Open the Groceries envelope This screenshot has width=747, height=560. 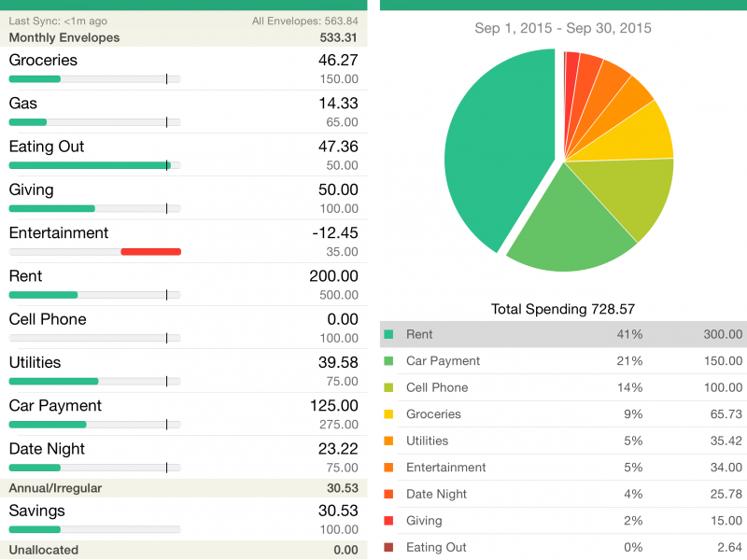pos(183,69)
